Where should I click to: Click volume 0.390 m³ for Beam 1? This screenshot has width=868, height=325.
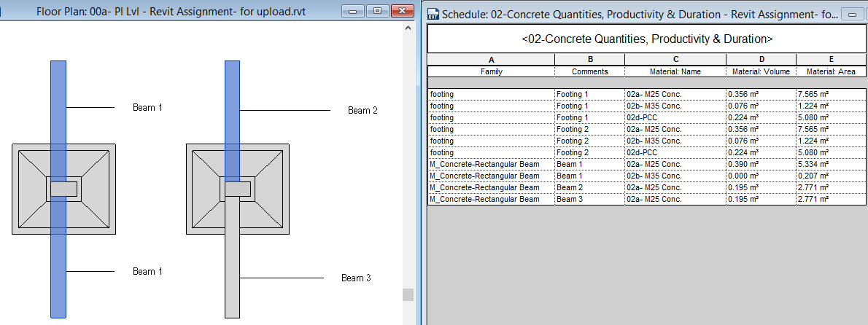[762, 164]
